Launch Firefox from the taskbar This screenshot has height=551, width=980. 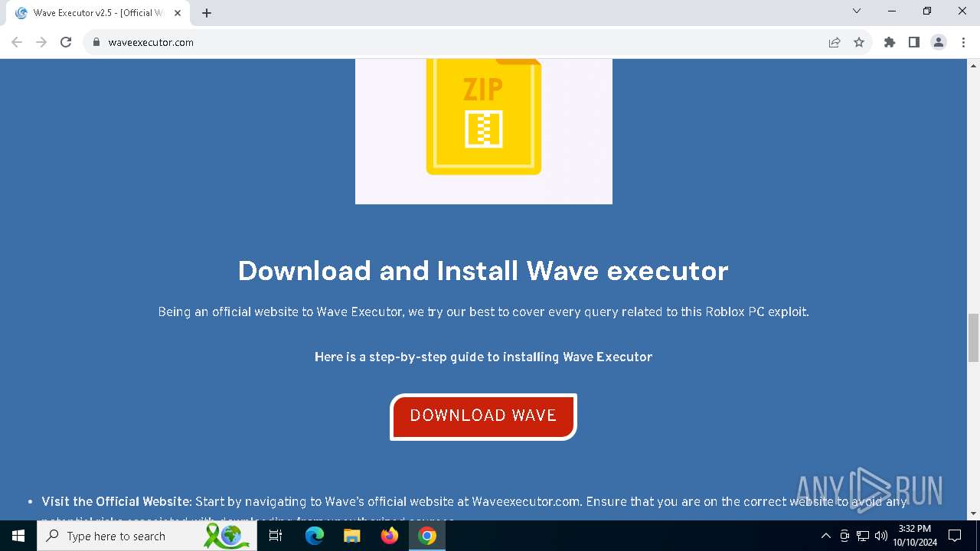(390, 536)
